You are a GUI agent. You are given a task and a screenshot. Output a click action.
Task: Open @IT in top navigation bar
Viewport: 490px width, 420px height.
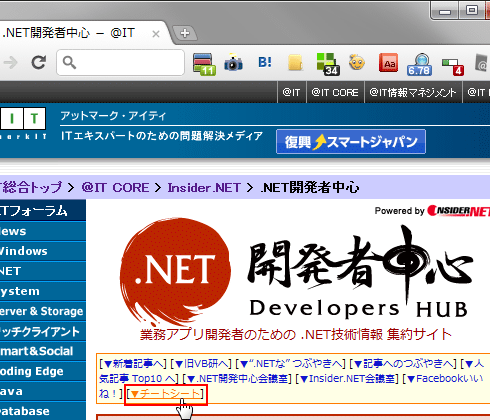click(291, 92)
